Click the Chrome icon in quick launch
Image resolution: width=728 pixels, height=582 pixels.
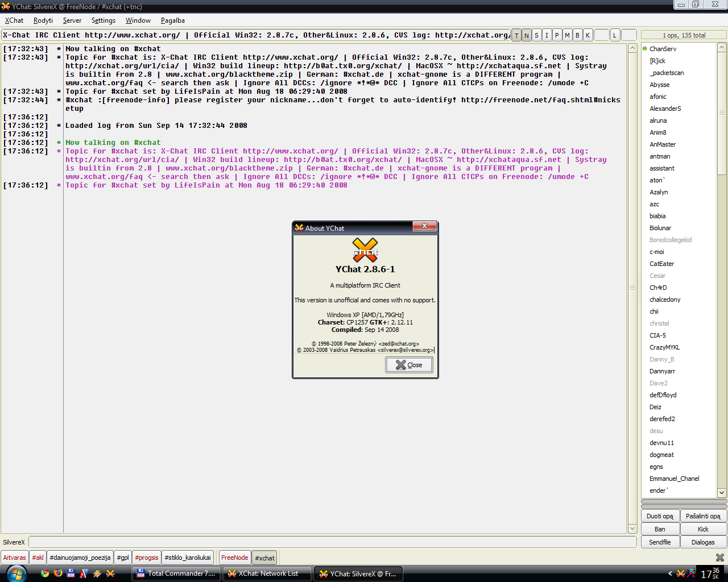[45, 573]
